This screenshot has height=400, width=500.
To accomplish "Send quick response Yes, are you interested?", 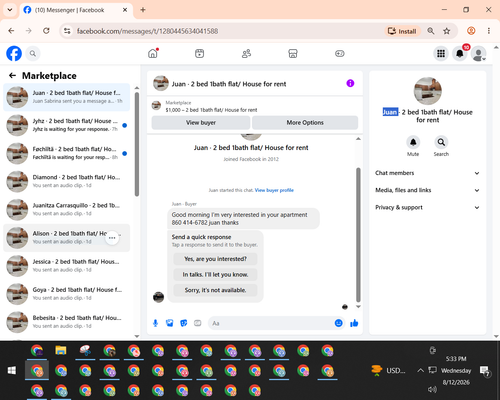I will (215, 259).
